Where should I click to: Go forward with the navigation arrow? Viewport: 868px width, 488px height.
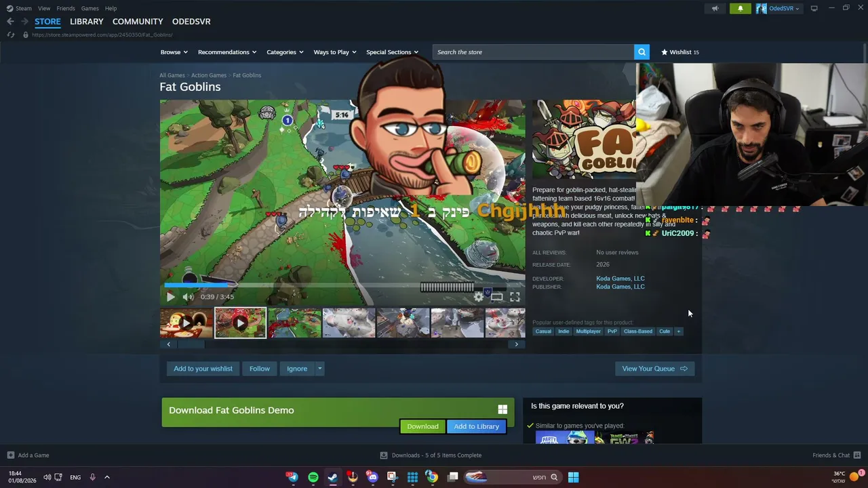(x=24, y=22)
